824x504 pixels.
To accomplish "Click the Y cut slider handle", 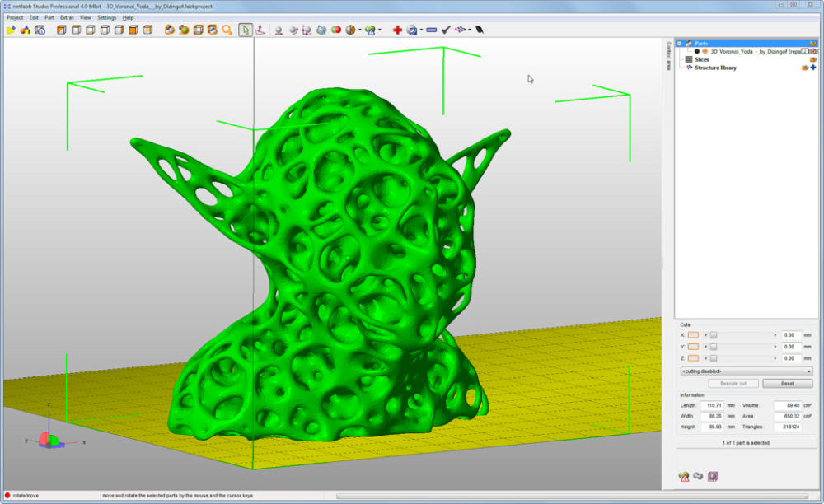I will (x=713, y=347).
